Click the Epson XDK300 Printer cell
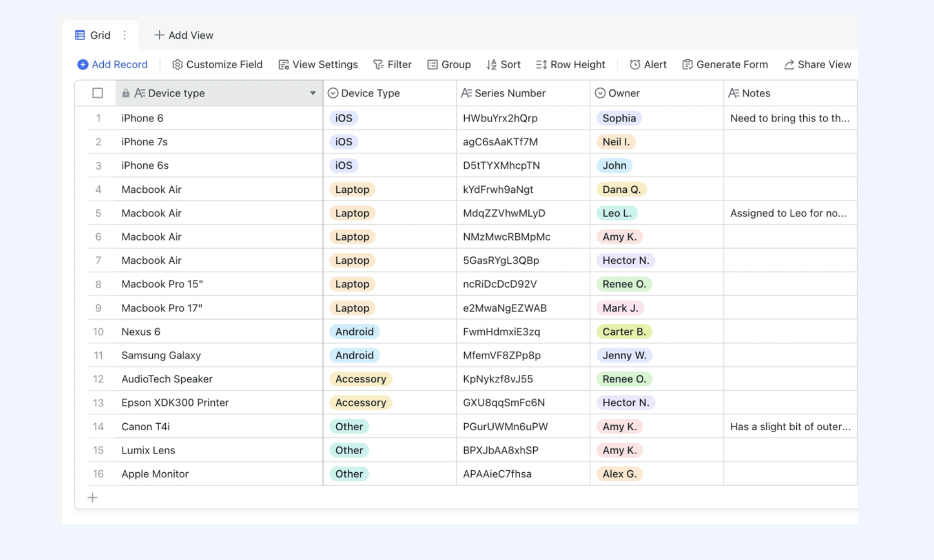This screenshot has height=560, width=934. (219, 403)
